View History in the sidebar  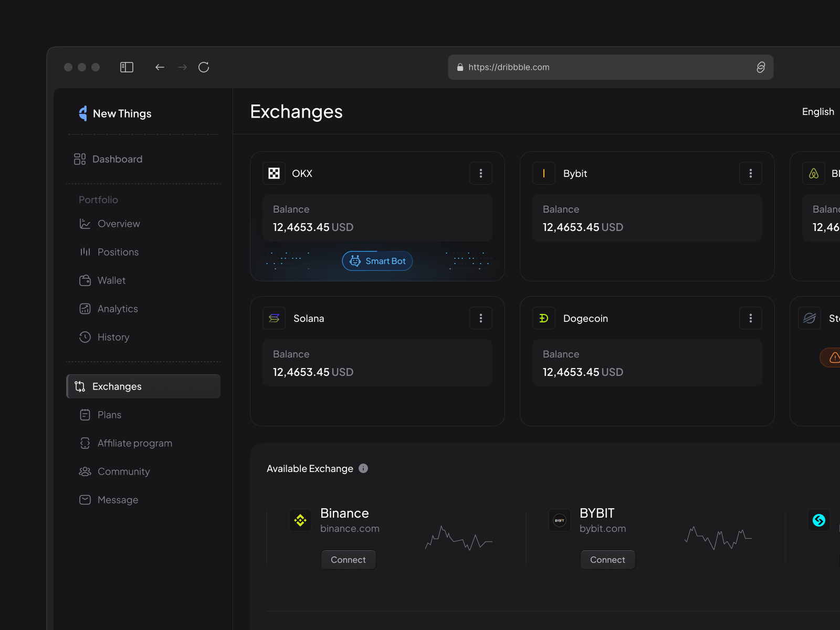click(104, 337)
